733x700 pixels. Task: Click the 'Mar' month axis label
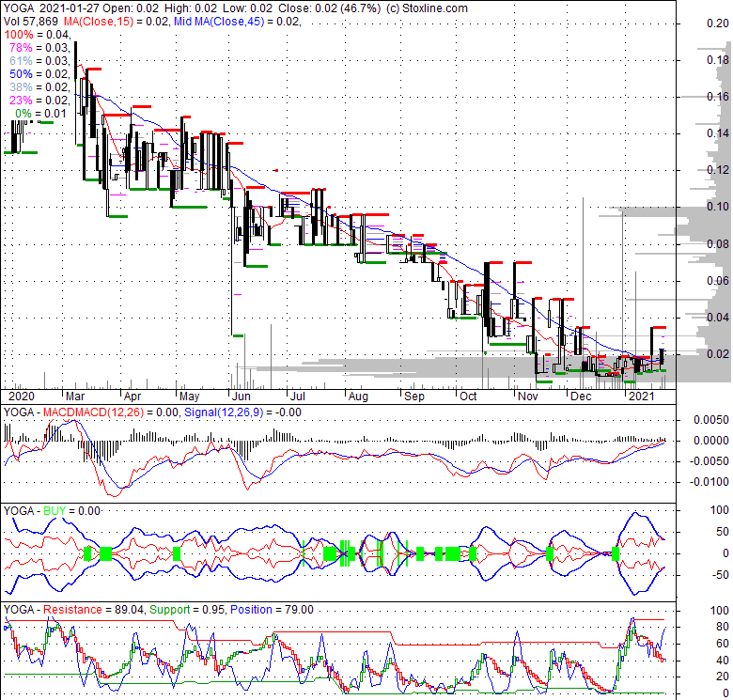(x=75, y=397)
